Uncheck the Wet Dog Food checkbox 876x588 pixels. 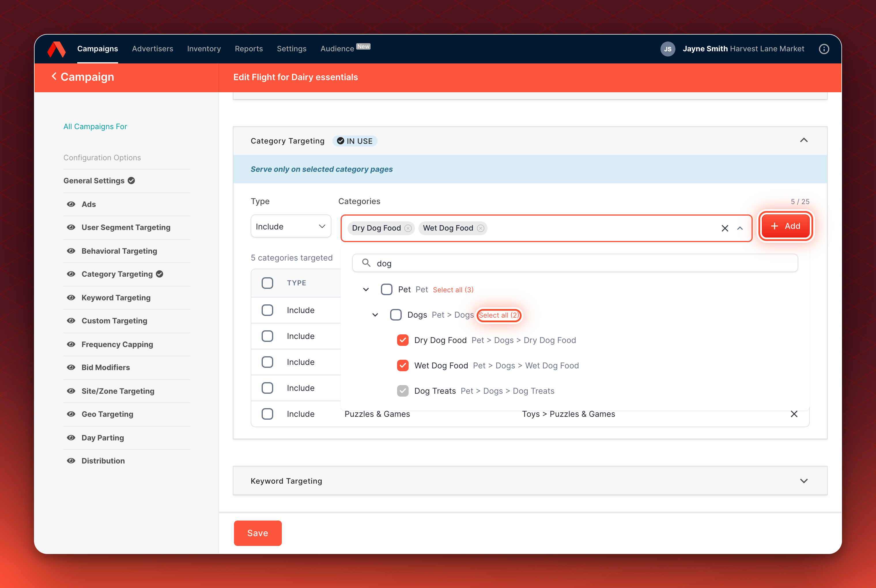403,365
